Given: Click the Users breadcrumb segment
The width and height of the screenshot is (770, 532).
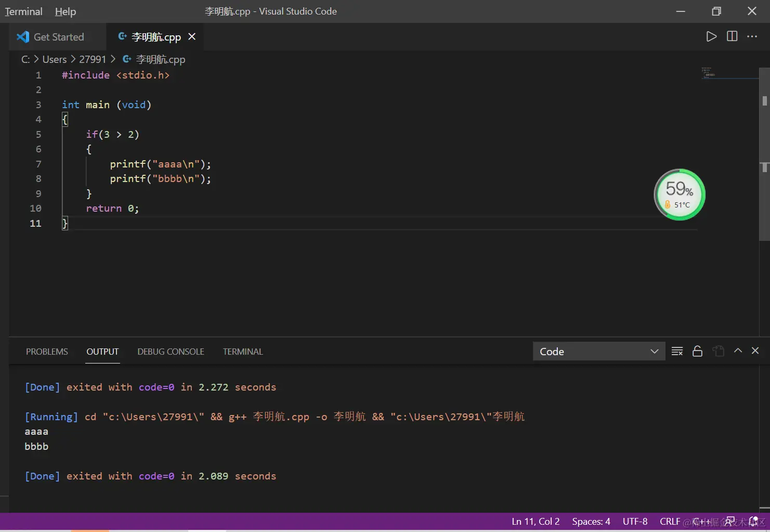Looking at the screenshot, I should (x=55, y=59).
